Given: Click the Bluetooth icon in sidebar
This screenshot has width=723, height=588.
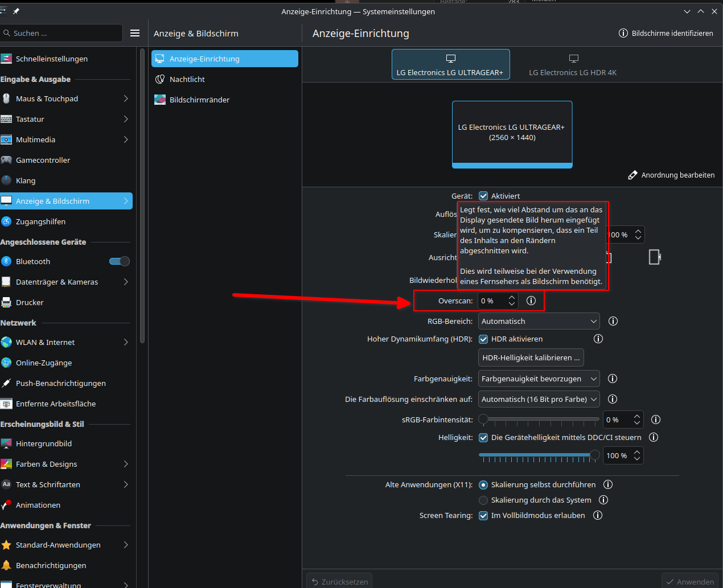Looking at the screenshot, I should point(6,261).
